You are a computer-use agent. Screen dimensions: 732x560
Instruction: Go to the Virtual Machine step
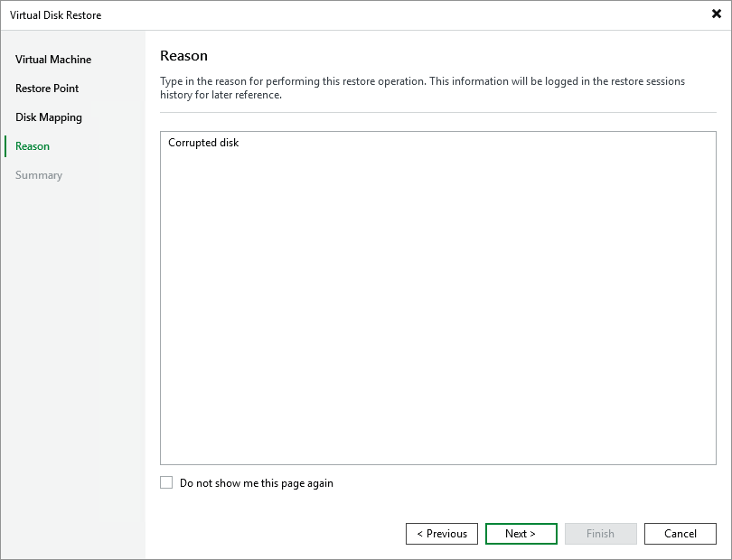52,59
